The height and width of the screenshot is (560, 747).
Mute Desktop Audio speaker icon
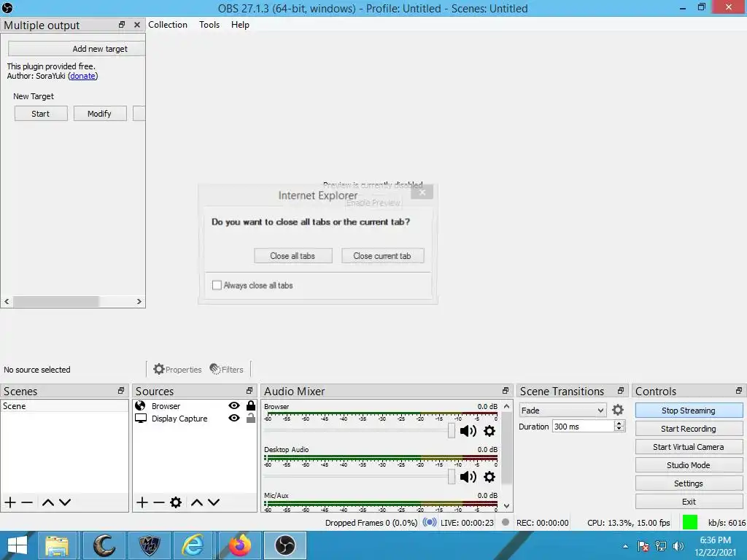[x=468, y=477]
